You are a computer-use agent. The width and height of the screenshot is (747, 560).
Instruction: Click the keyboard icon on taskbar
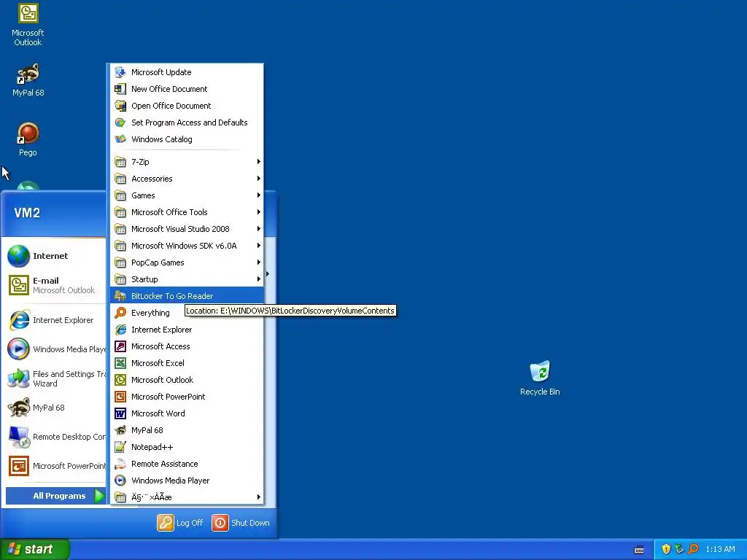click(x=639, y=550)
